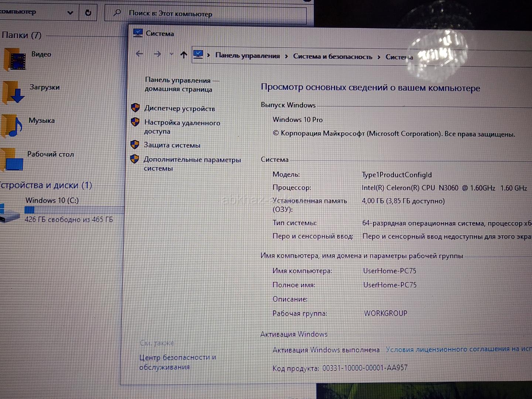Expand chevron before Панель управления breadcrumb
532x399 pixels.
209,55
